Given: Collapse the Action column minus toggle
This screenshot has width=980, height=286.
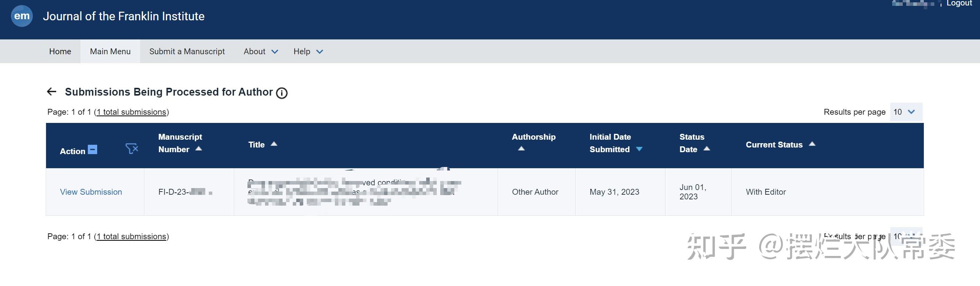Looking at the screenshot, I should coord(92,149).
